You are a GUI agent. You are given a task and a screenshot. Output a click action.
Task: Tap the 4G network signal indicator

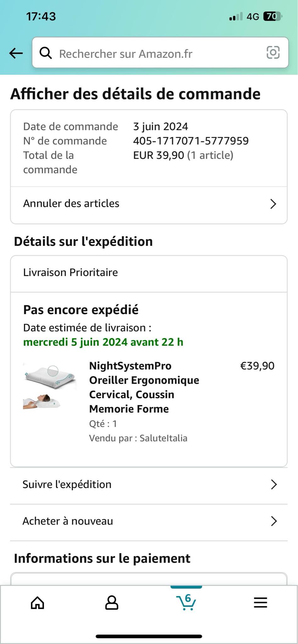(x=252, y=17)
